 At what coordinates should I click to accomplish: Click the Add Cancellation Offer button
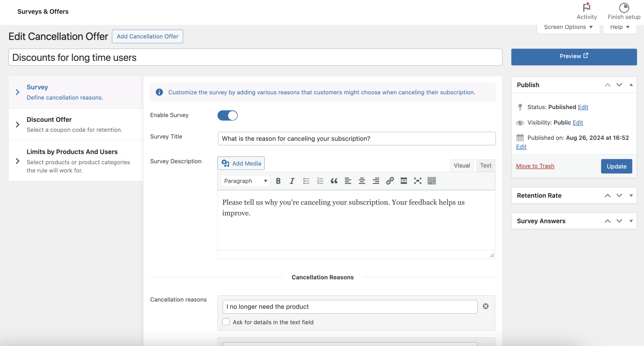[x=147, y=36]
